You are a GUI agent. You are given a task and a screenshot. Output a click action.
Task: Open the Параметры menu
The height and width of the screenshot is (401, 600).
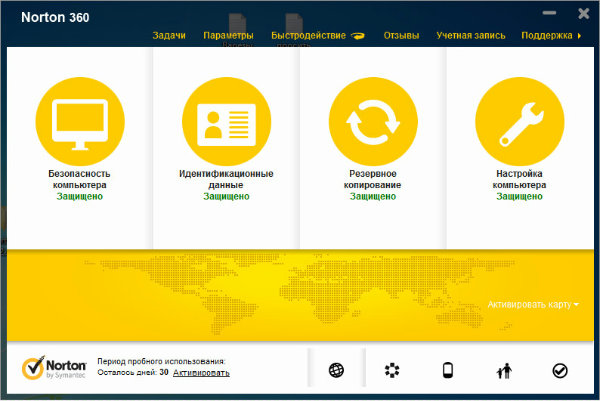tap(228, 36)
